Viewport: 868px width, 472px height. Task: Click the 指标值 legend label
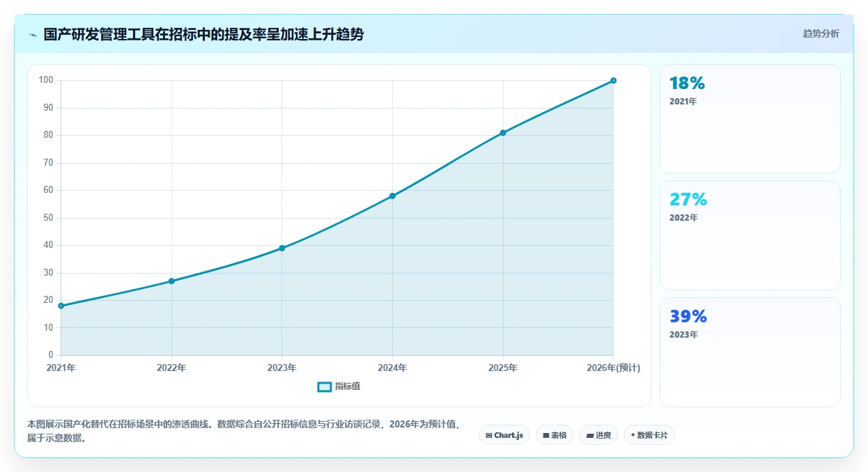[x=348, y=387]
